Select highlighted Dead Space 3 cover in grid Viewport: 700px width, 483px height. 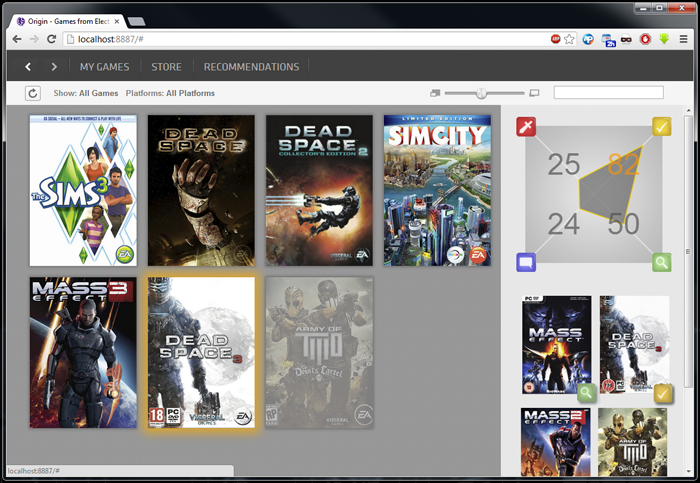point(201,353)
